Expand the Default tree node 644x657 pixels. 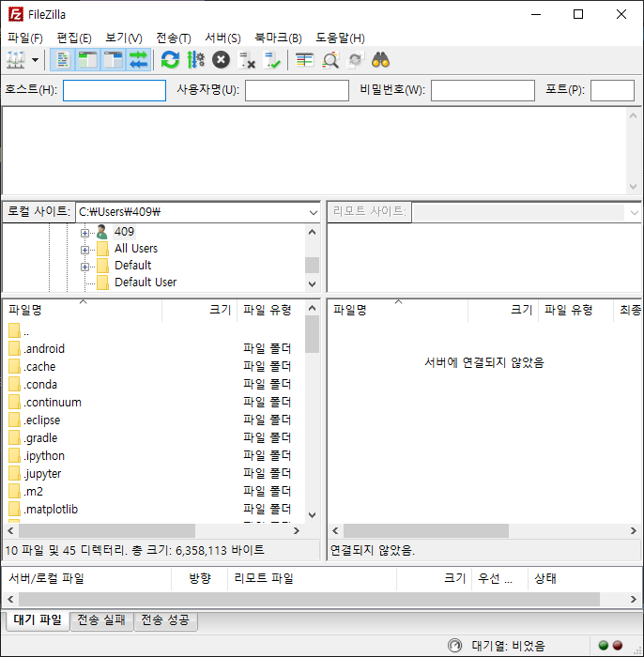pyautogui.click(x=84, y=267)
